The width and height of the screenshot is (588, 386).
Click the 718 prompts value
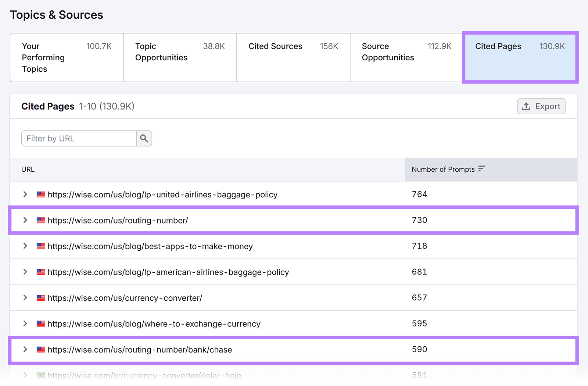pos(419,246)
